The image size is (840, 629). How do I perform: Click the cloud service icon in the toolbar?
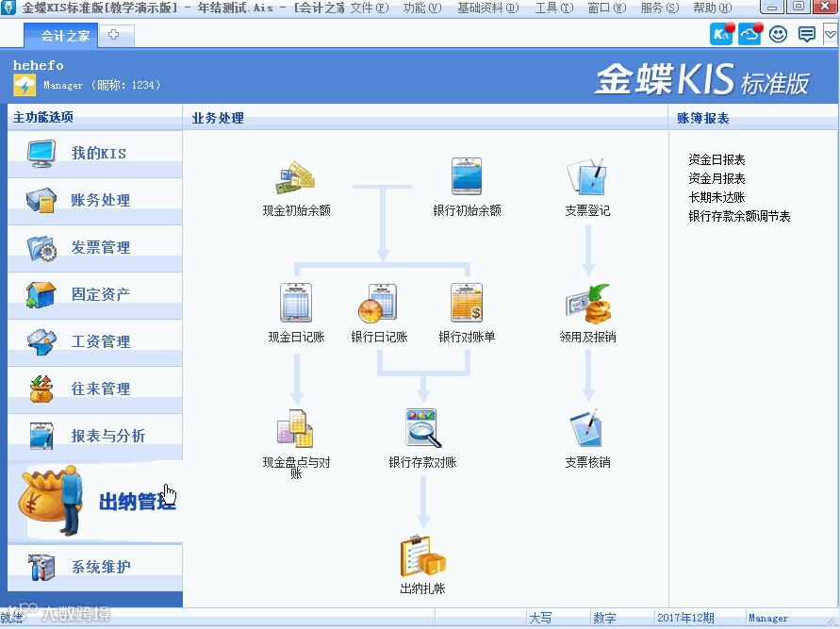(x=749, y=34)
